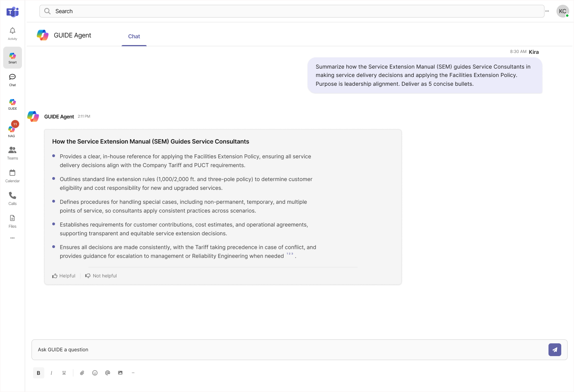Select the Smart app in sidebar
This screenshot has width=574, height=392.
click(12, 58)
